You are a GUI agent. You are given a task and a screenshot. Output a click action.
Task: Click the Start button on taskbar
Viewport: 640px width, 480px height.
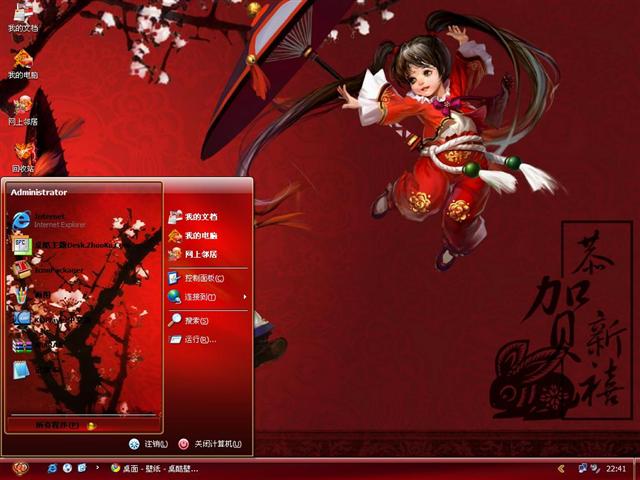(20, 468)
